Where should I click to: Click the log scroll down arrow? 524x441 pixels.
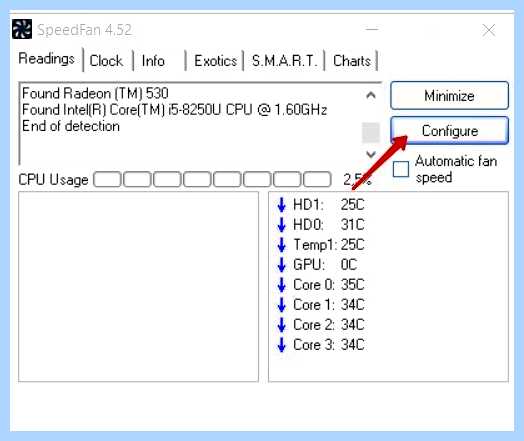click(x=371, y=154)
